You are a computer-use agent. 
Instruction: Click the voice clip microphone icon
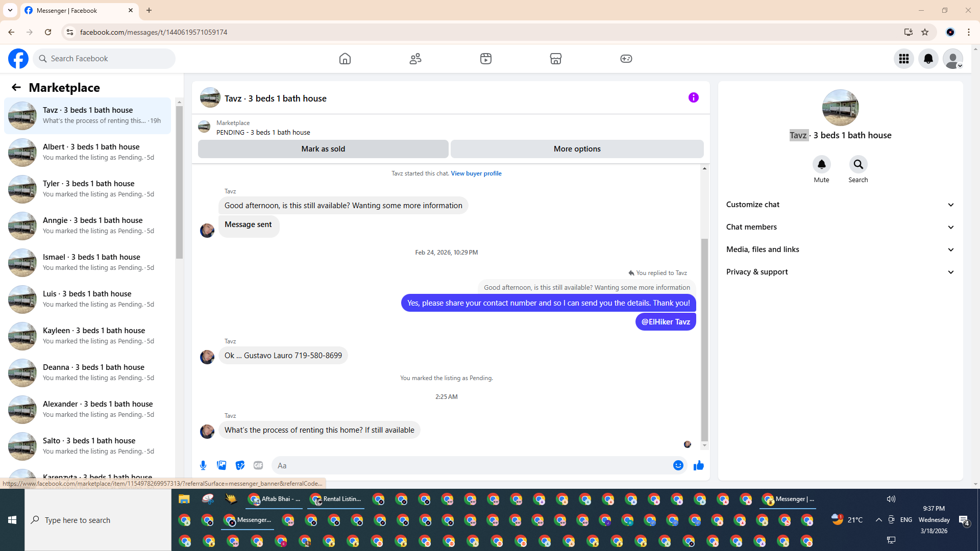pos(203,465)
